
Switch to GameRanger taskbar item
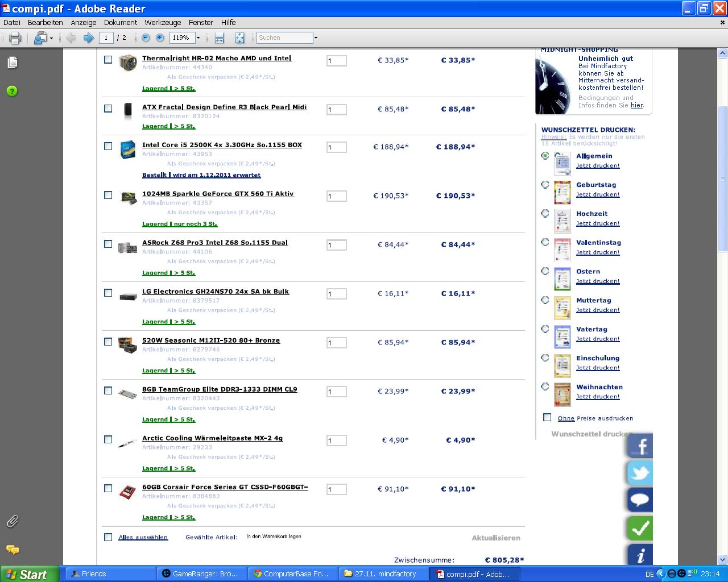tap(202, 574)
